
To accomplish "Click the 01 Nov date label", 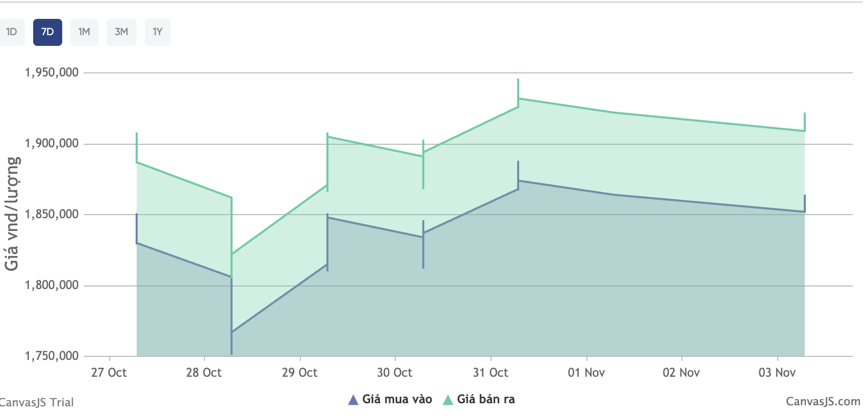I will tap(586, 373).
